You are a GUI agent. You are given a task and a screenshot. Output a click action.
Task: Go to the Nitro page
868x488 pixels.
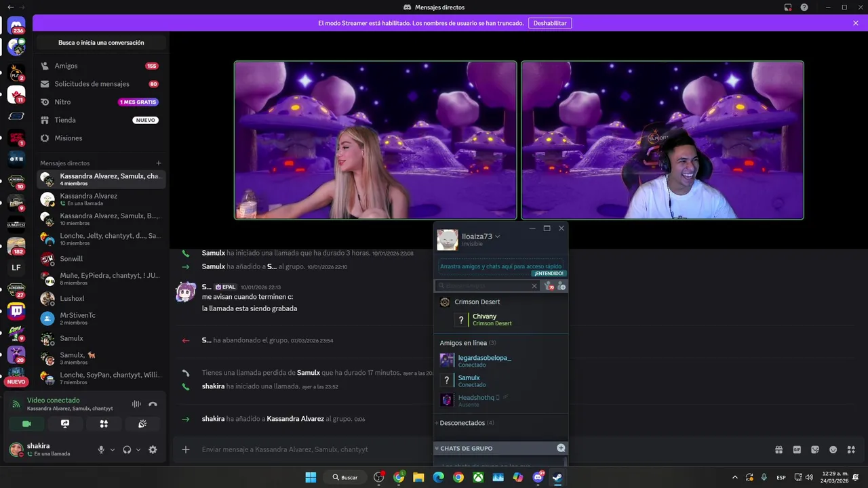click(100, 102)
